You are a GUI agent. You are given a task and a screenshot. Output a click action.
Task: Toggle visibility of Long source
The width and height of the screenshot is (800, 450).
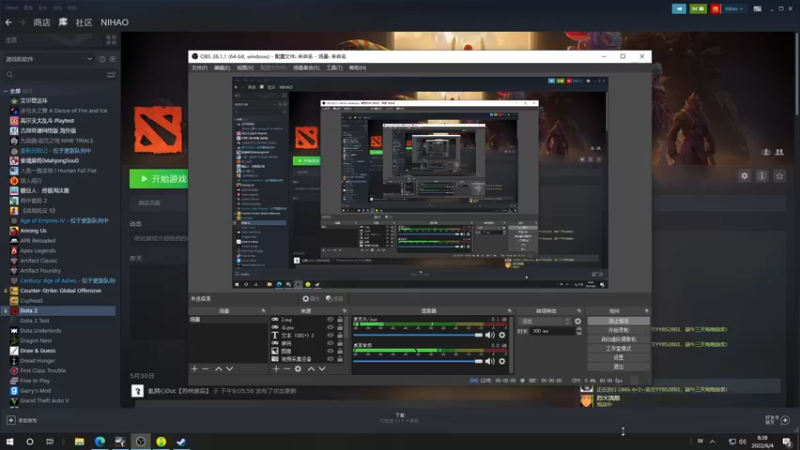(330, 319)
